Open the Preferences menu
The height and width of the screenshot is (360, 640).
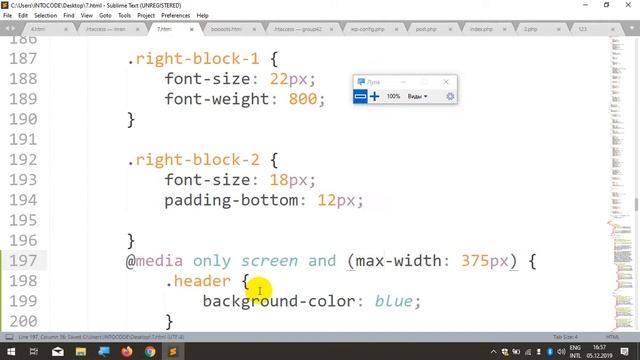pyautogui.click(x=176, y=16)
